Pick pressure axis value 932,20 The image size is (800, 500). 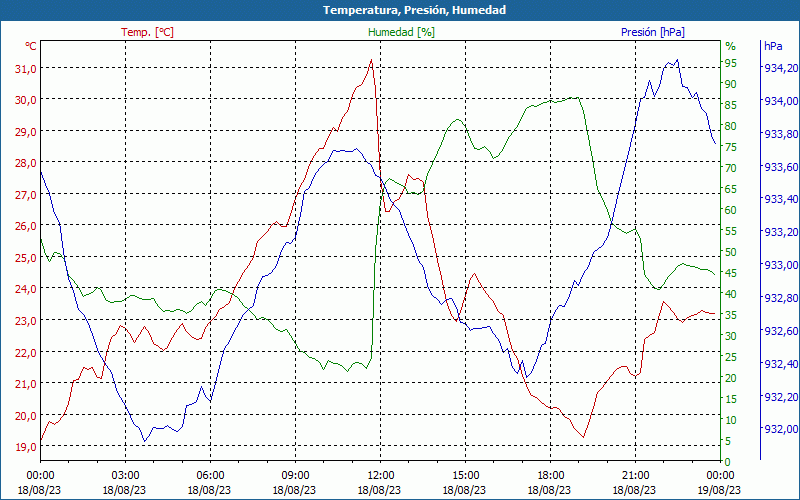781,396
